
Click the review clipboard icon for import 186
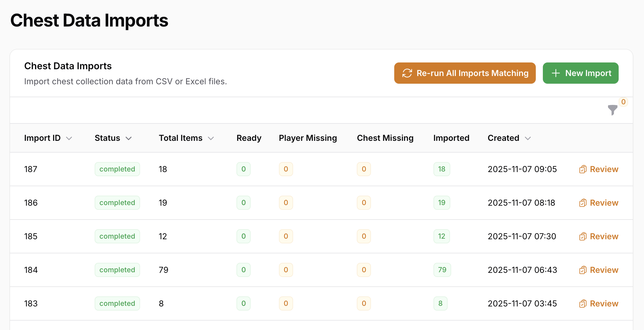(x=583, y=203)
